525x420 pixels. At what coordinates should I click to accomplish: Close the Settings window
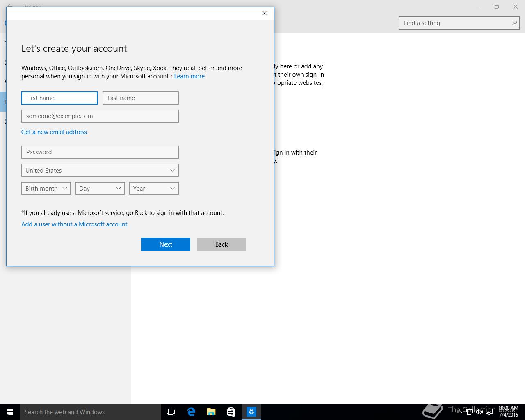click(516, 7)
